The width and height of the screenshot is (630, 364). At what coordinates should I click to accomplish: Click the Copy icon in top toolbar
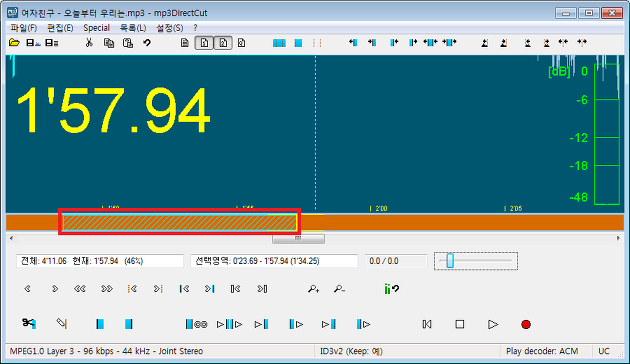coord(108,43)
